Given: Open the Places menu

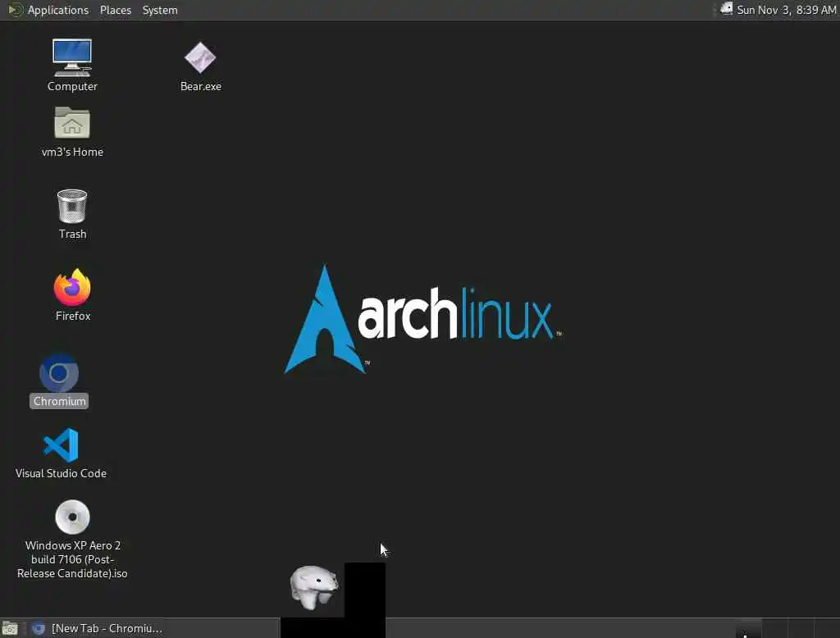Looking at the screenshot, I should (x=116, y=10).
